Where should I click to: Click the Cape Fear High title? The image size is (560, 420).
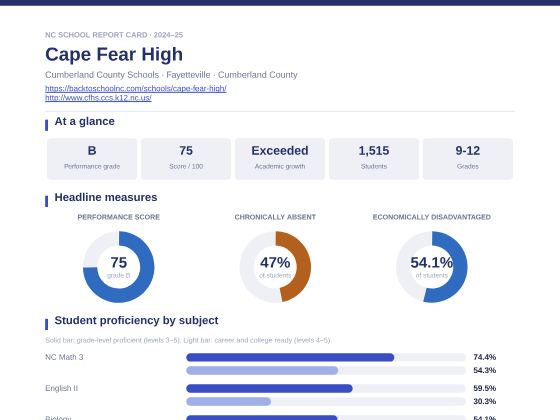(x=114, y=54)
